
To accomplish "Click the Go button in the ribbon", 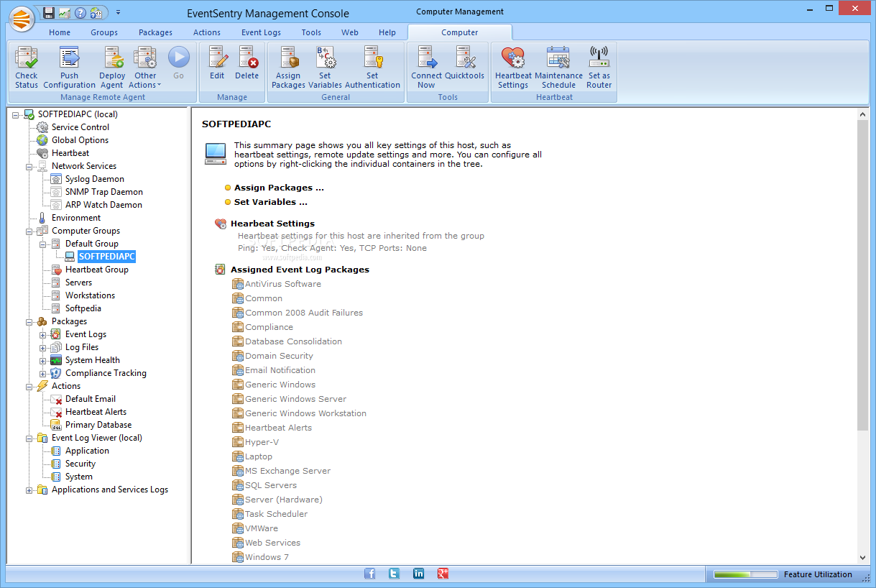I will 178,63.
